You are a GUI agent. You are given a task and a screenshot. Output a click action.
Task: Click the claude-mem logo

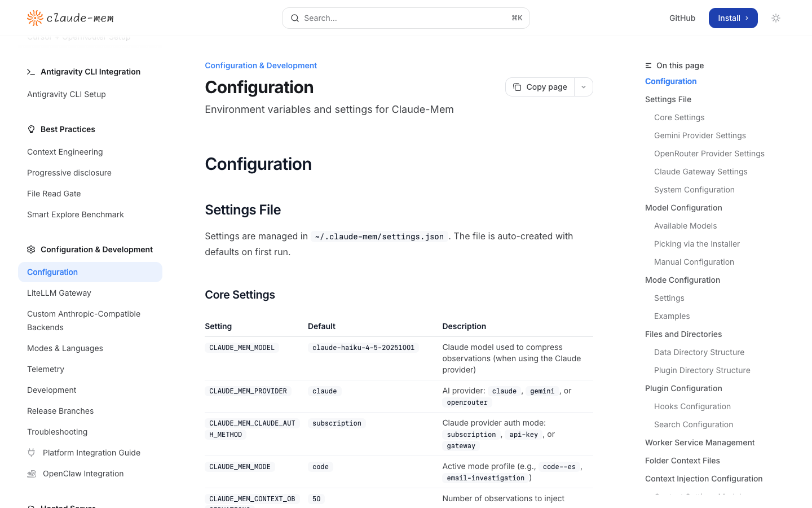(x=70, y=18)
